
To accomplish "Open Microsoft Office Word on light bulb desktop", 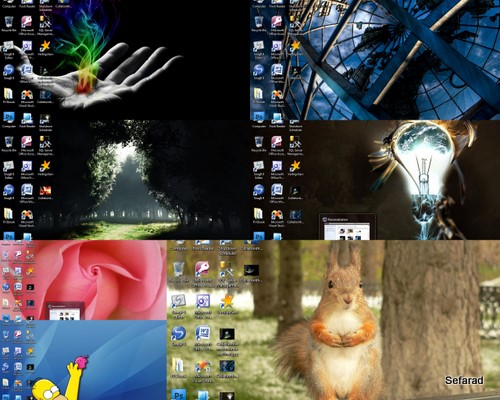I will point(277,190).
